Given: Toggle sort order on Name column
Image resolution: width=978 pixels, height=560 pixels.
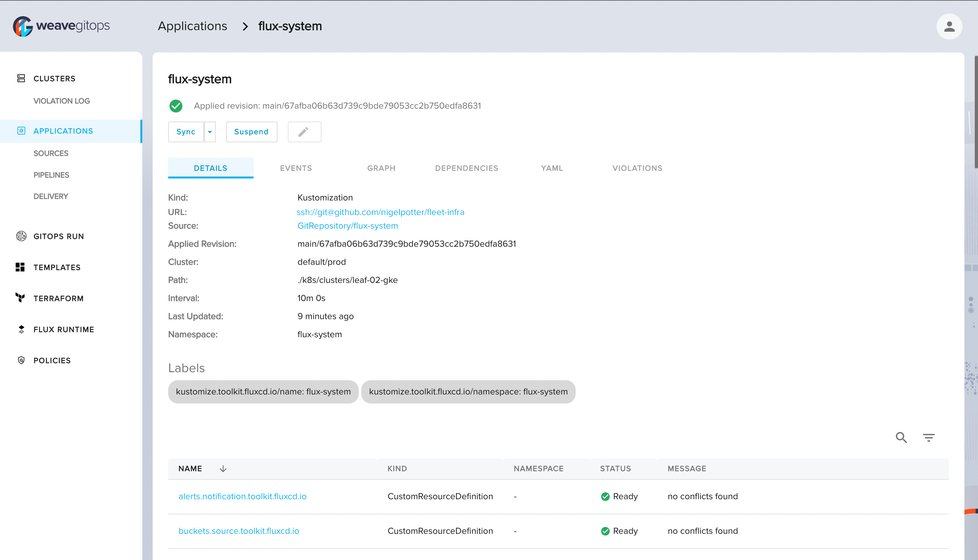Looking at the screenshot, I should (223, 468).
